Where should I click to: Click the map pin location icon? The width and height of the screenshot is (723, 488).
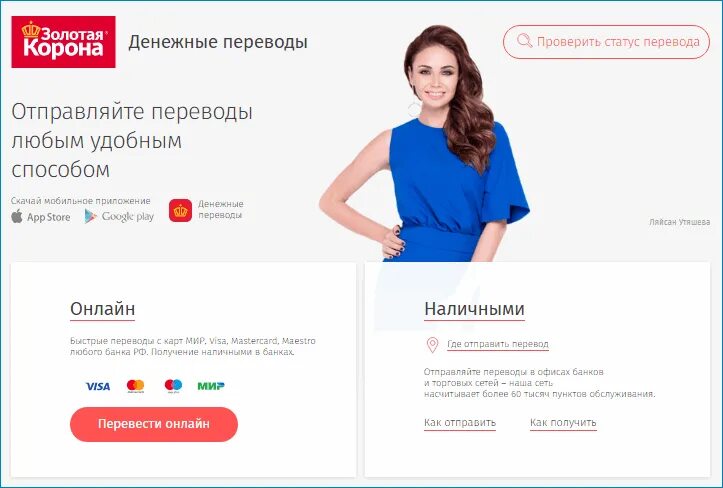tap(432, 345)
